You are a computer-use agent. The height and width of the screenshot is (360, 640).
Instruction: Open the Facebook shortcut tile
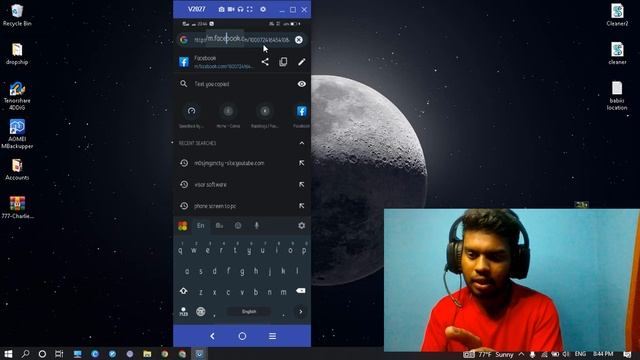pos(301,116)
